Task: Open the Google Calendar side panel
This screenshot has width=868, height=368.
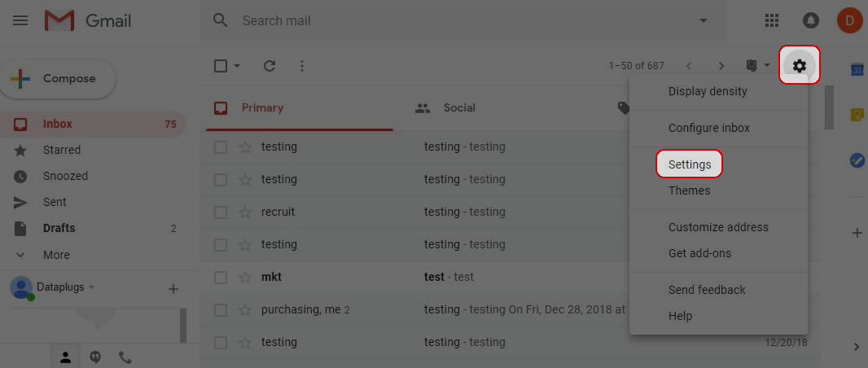Action: point(857,70)
